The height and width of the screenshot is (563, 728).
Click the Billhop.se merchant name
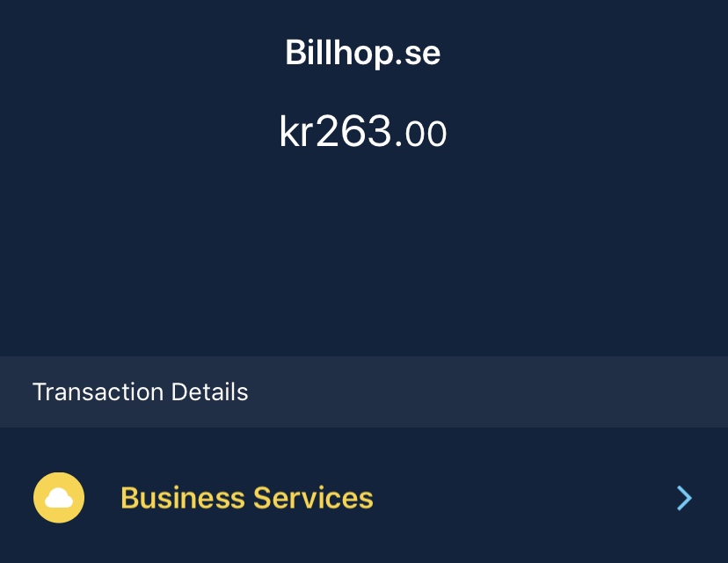(362, 54)
